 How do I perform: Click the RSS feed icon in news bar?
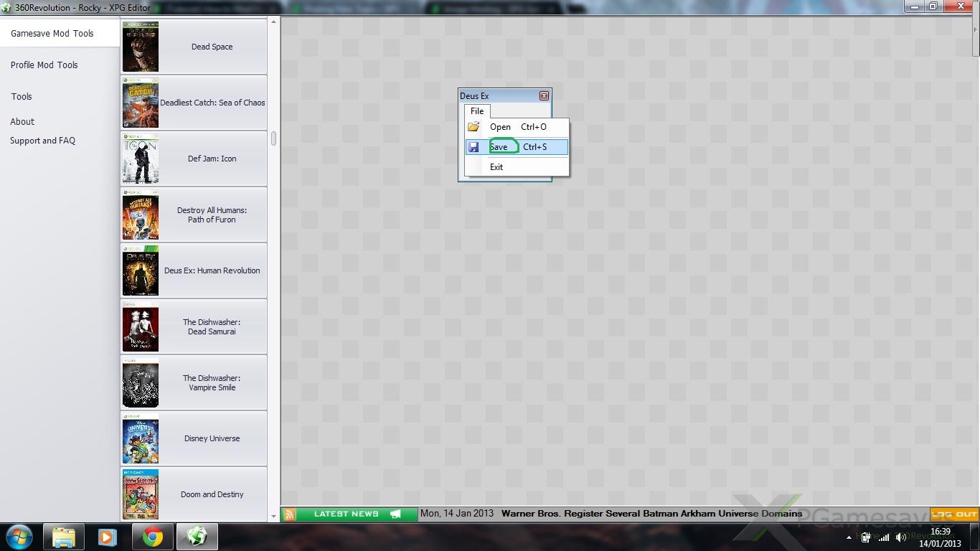pyautogui.click(x=290, y=514)
